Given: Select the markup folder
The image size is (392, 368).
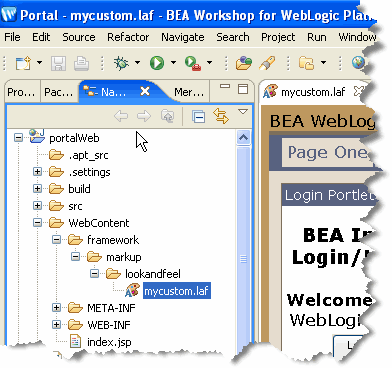Looking at the screenshot, I should (x=124, y=257).
